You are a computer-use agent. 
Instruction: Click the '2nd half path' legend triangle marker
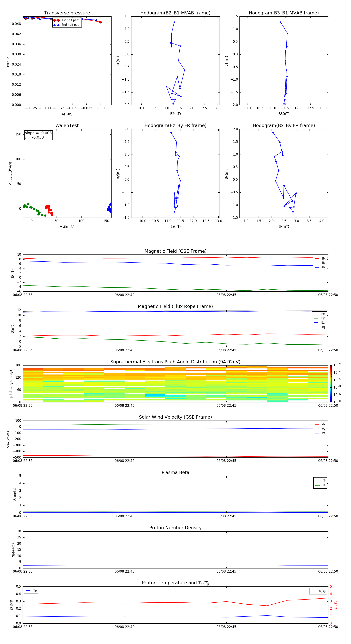pyautogui.click(x=57, y=25)
